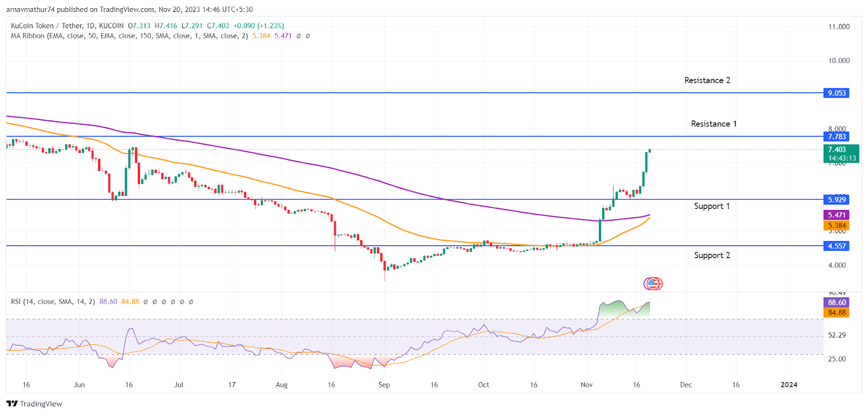Click the orange 5.384 price-axis tag
868x414 pixels.
[837, 225]
